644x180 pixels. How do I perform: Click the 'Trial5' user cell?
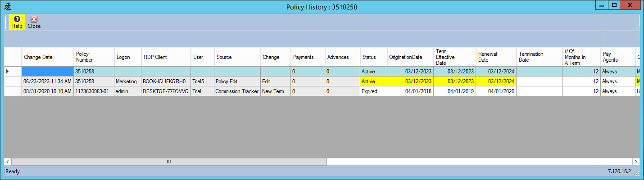[203, 81]
